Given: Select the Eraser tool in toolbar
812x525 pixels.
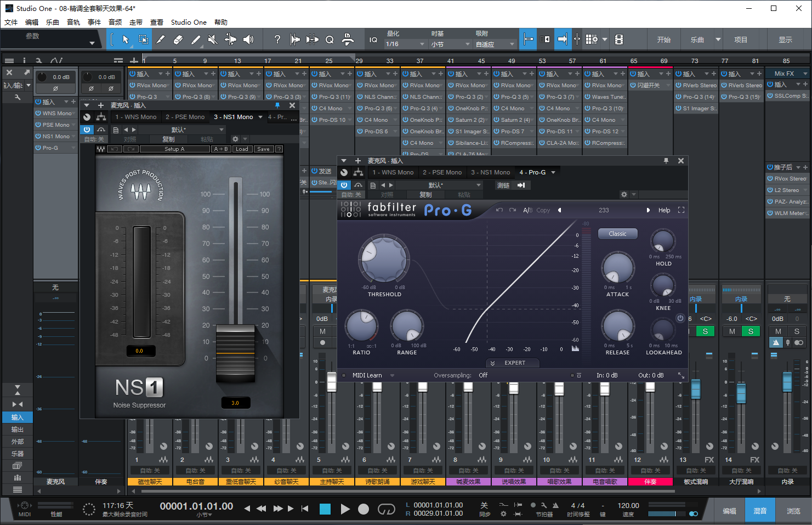Looking at the screenshot, I should pos(178,39).
